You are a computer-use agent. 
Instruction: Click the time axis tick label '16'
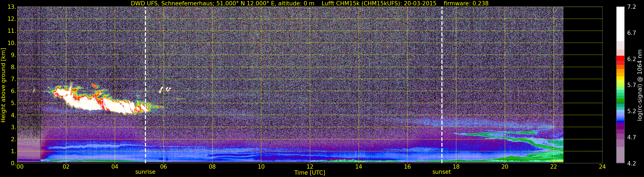coord(407,167)
